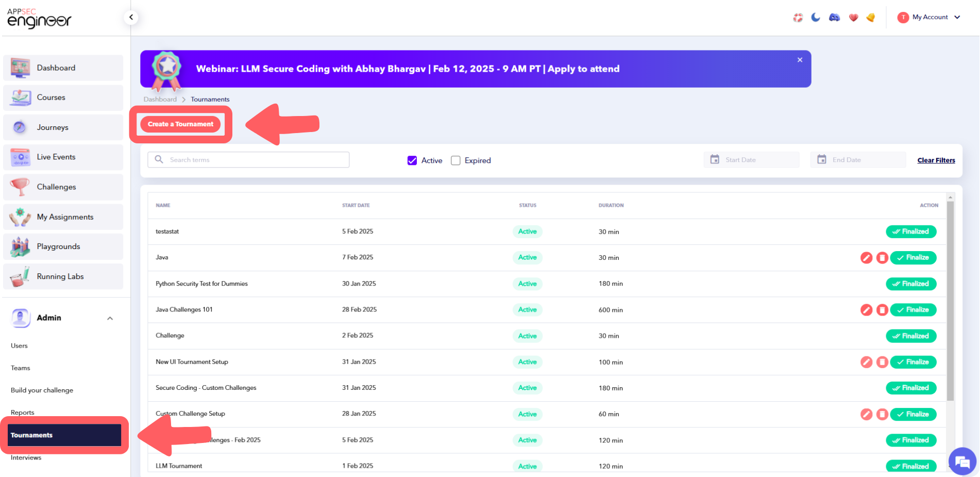The image size is (980, 477).
Task: Click the Clear Filters link
Action: tap(936, 160)
